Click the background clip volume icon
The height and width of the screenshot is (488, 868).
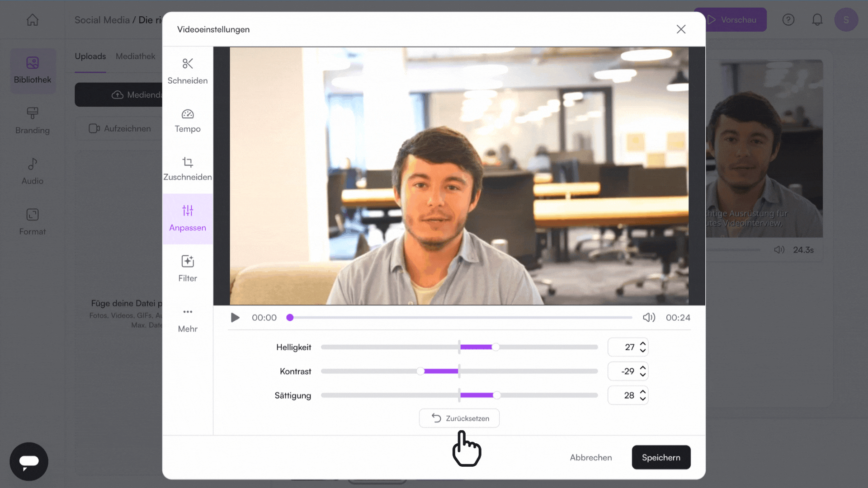pyautogui.click(x=779, y=250)
